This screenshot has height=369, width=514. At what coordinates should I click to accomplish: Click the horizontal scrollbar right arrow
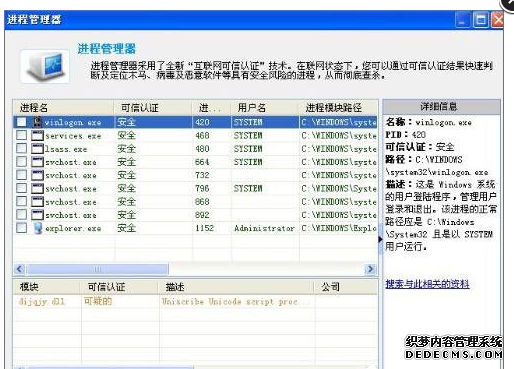pyautogui.click(x=370, y=269)
